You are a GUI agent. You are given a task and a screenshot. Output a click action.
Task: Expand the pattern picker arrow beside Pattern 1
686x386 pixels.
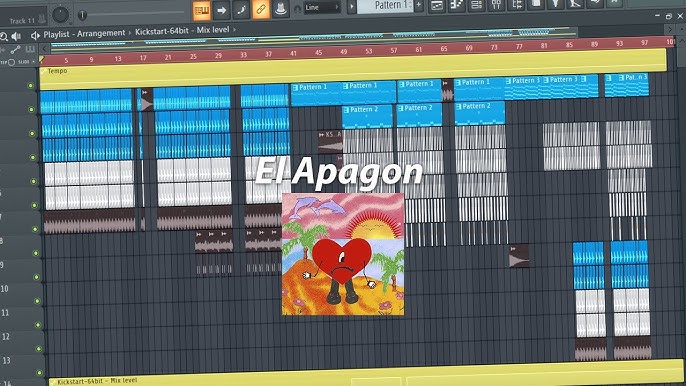[352, 7]
